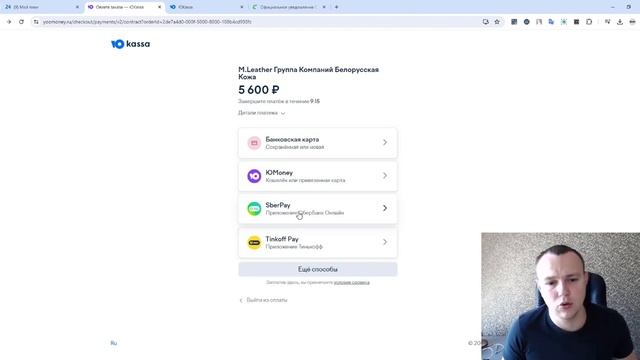Click the webcam video overlay
This screenshot has height=360, width=640.
(x=560, y=296)
